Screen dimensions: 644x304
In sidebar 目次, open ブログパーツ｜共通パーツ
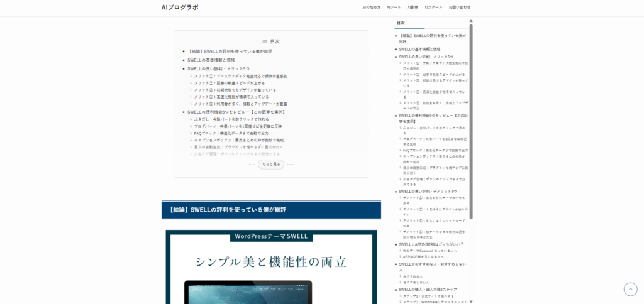pos(435,141)
